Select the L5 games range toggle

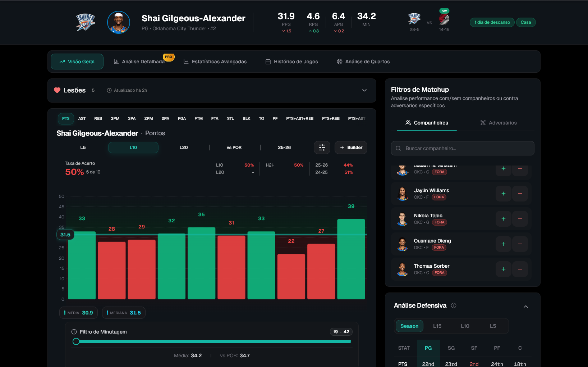pyautogui.click(x=83, y=148)
